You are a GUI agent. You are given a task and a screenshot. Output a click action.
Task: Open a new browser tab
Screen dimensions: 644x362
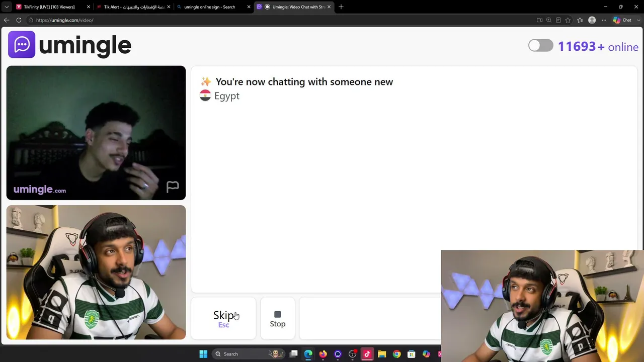(341, 7)
